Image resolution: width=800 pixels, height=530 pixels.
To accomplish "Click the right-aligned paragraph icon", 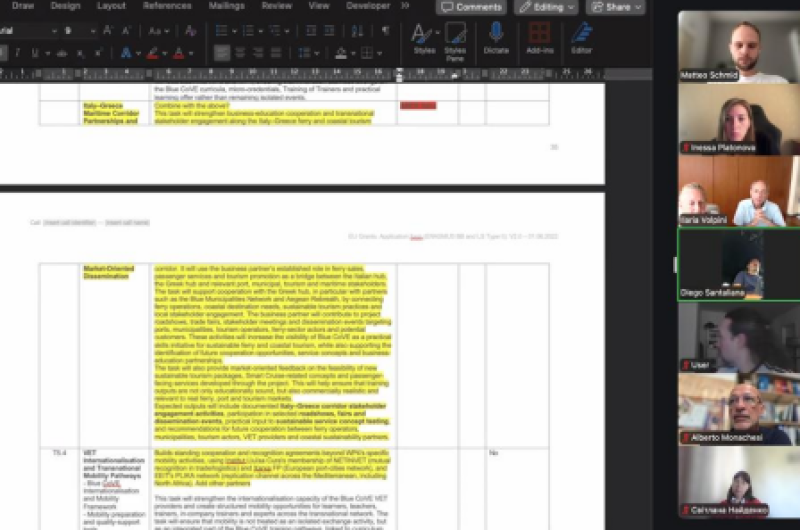I will click(x=258, y=53).
